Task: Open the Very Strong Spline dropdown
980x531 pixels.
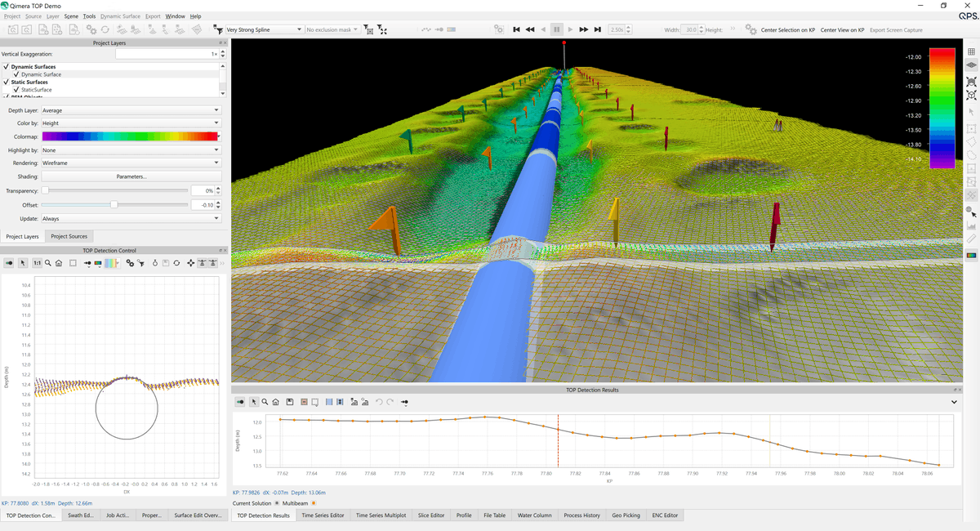Action: point(265,29)
